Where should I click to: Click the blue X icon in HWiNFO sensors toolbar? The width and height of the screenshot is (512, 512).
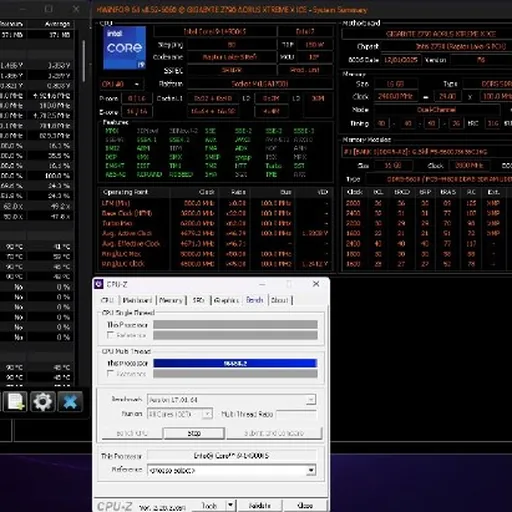click(x=70, y=401)
